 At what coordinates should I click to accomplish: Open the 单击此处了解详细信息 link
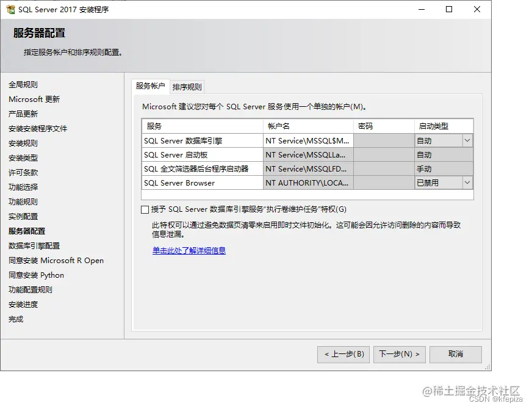tap(189, 251)
